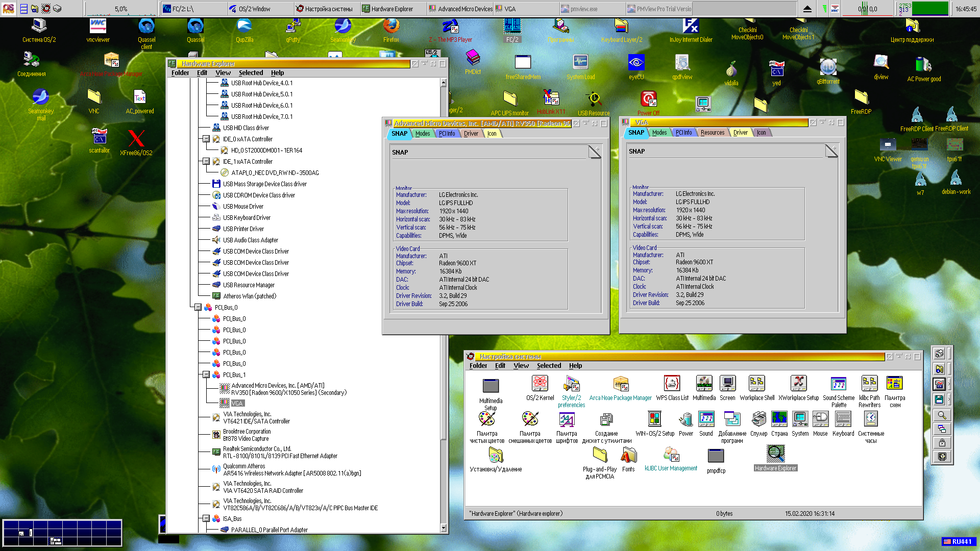Switch to Driver tab in VGA window

tap(740, 133)
